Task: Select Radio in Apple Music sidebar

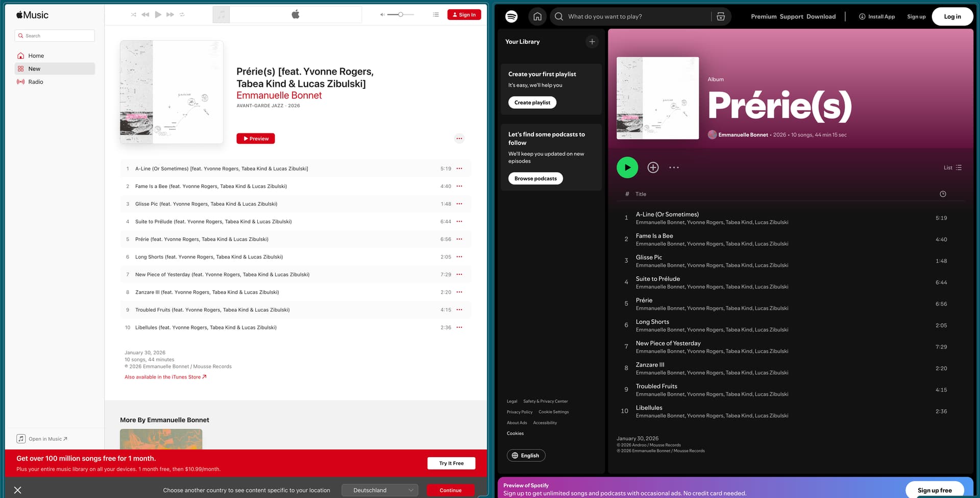Action: 36,82
